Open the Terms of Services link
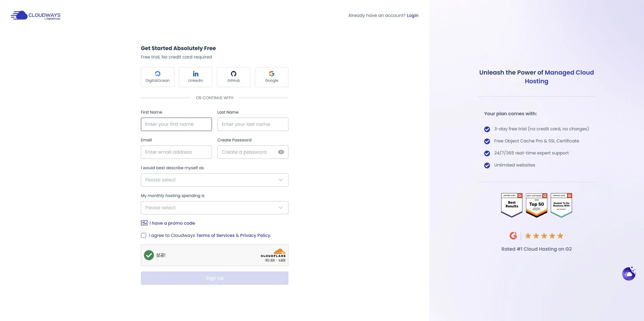The width and height of the screenshot is (644, 321). coord(215,236)
